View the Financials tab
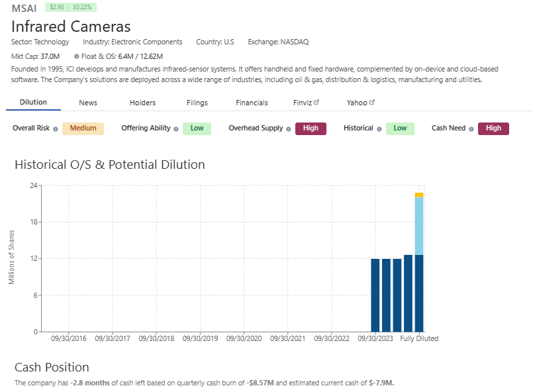 (252, 103)
